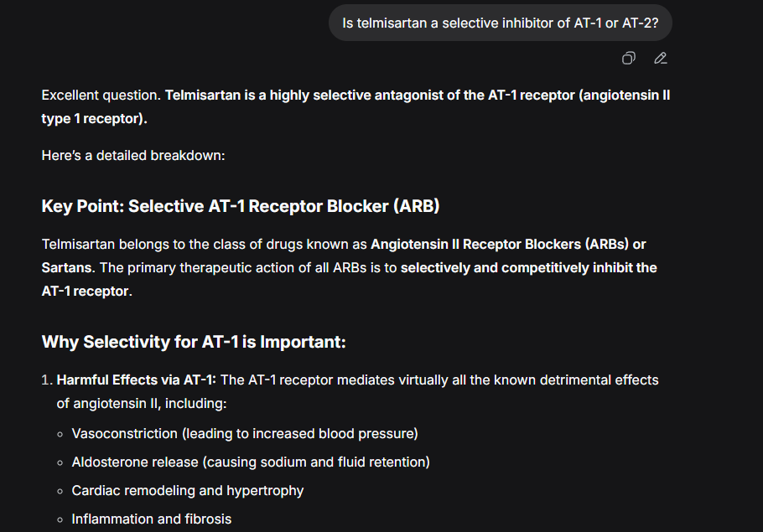Click the bold "type 1 receptor)." text
The image size is (763, 532).
click(94, 119)
